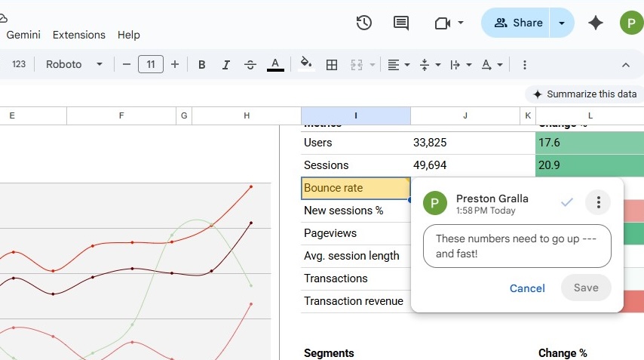Cancel the comment edit
The width and height of the screenshot is (644, 360).
tap(527, 288)
